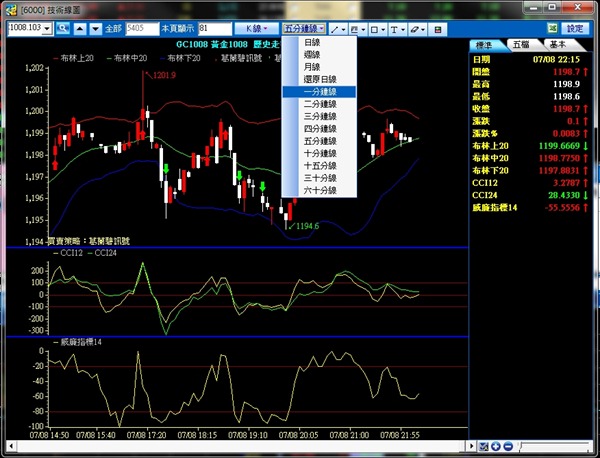Click the horizontal scrollbar left arrow
Screen dimensions: 600x458
click(11, 446)
